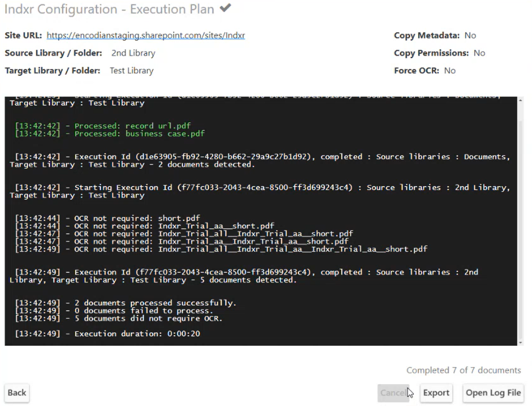Click the '2nd Library' Source Library header value
The image size is (532, 406).
[x=133, y=53]
